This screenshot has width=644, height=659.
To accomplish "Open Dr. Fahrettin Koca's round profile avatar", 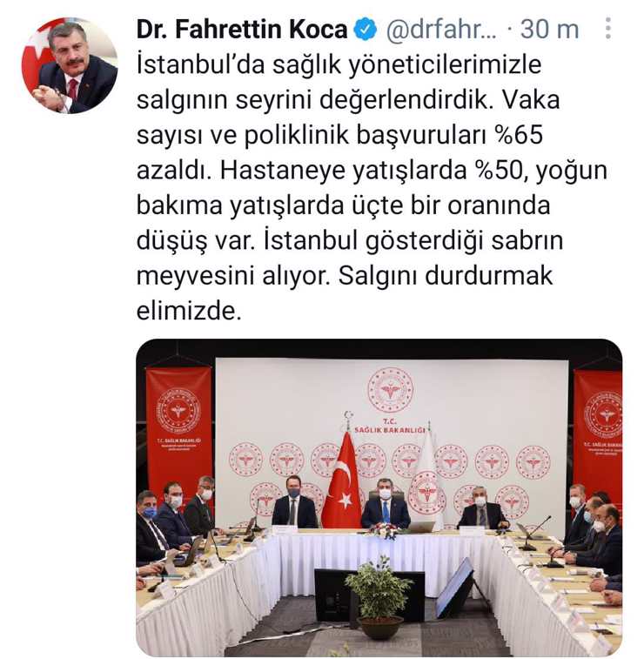I will [70, 65].
